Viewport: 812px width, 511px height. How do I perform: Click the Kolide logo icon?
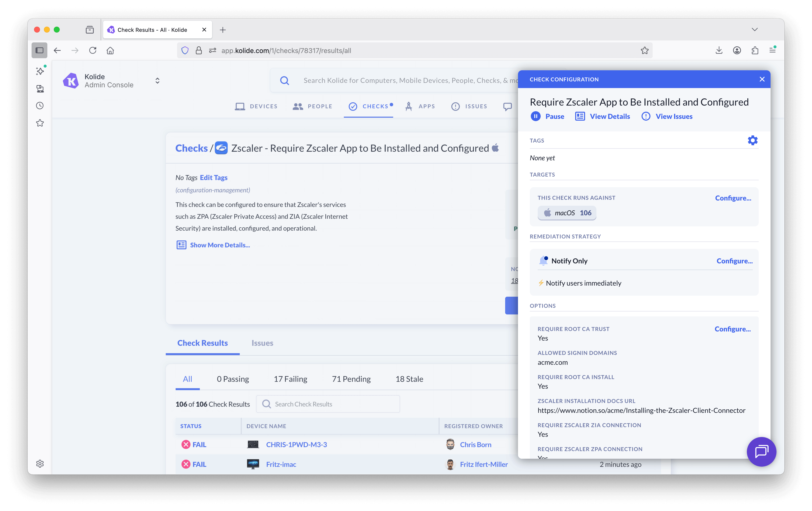click(x=71, y=81)
